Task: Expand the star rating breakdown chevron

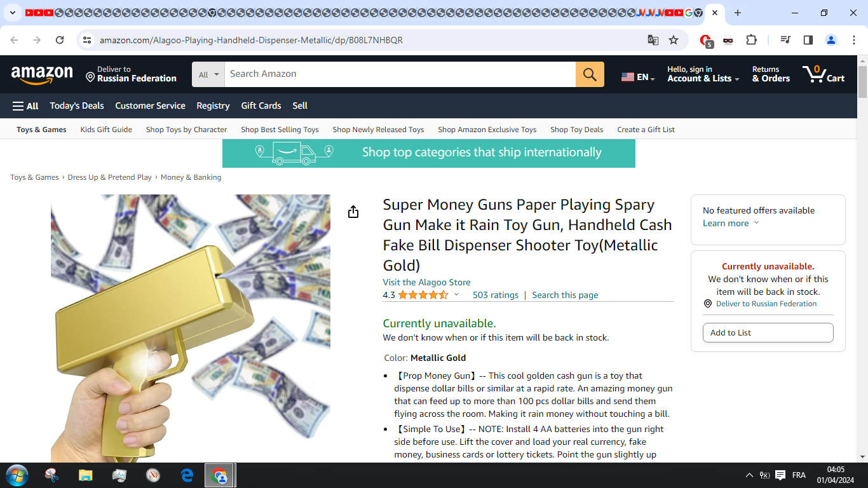Action: [456, 294]
